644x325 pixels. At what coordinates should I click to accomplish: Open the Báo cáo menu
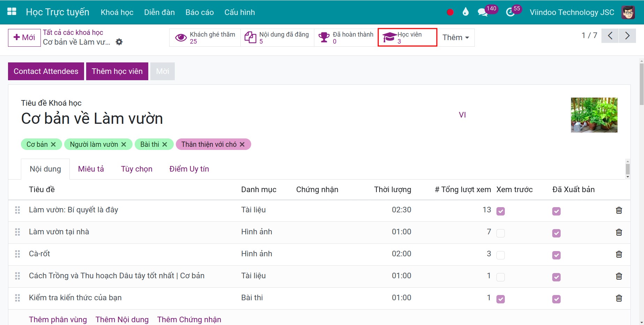tap(200, 12)
